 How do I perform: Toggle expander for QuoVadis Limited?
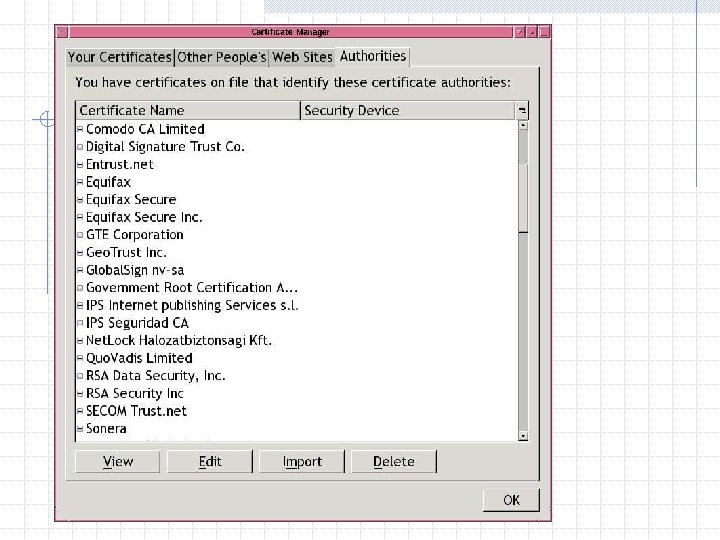tap(80, 358)
